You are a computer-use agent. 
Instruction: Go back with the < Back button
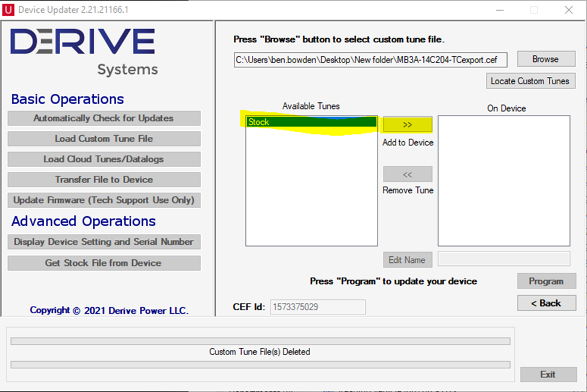(x=546, y=303)
